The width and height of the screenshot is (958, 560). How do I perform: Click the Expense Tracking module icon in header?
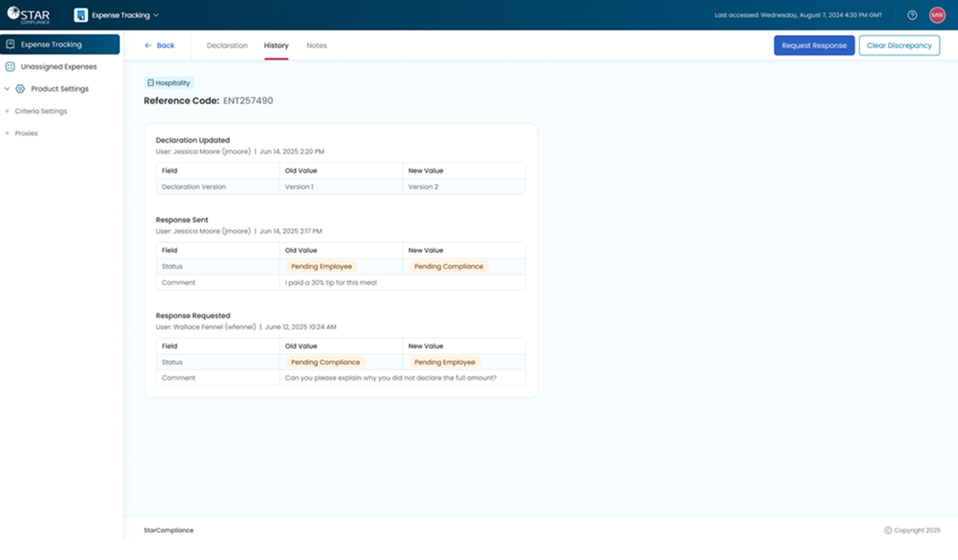[80, 15]
